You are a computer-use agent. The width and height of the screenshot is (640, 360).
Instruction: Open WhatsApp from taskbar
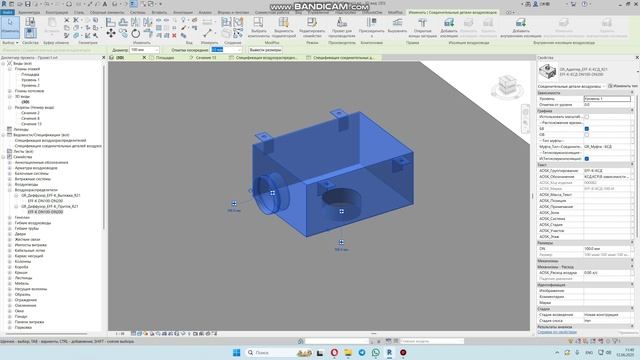[x=376, y=352]
